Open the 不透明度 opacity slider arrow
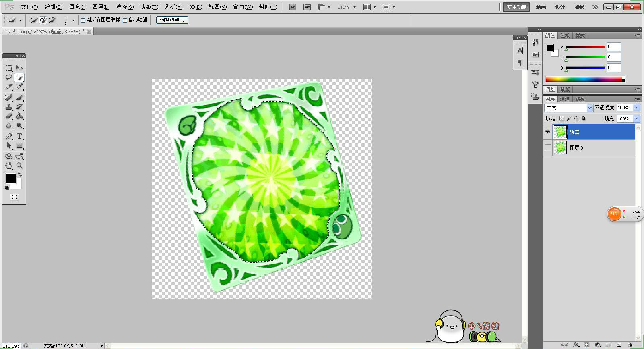 tap(636, 108)
